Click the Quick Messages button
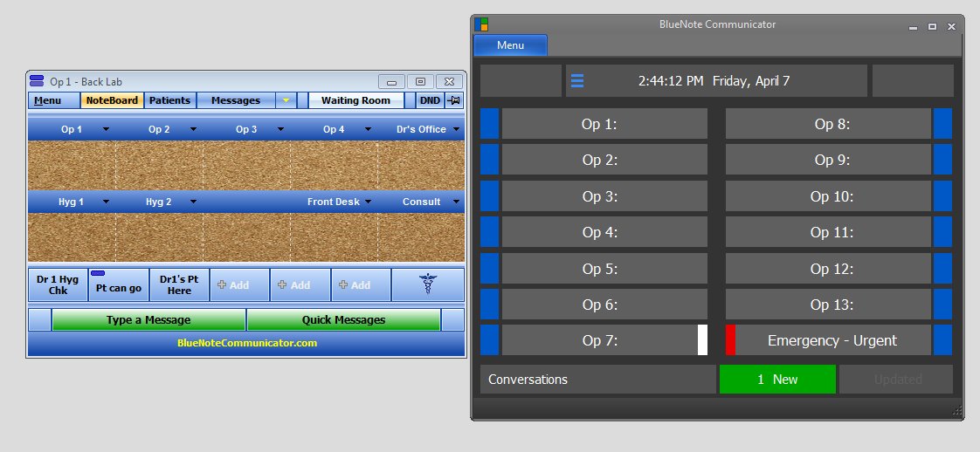 (x=344, y=319)
